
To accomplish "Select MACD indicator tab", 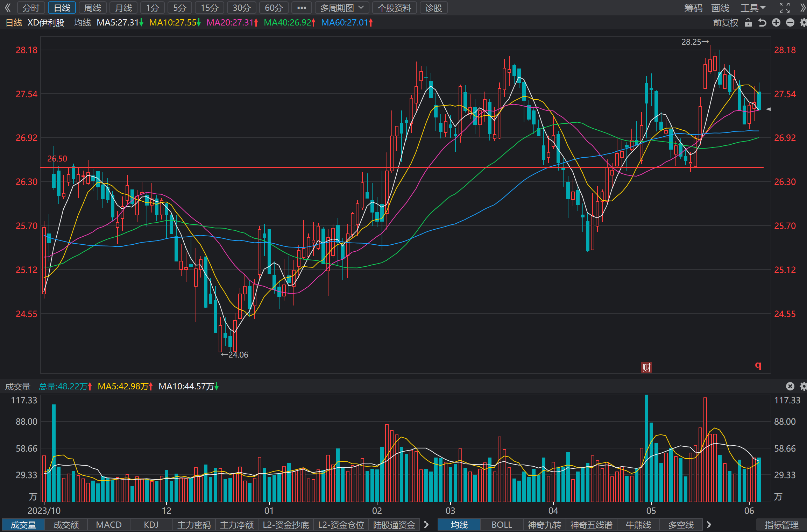I will pos(109,525).
